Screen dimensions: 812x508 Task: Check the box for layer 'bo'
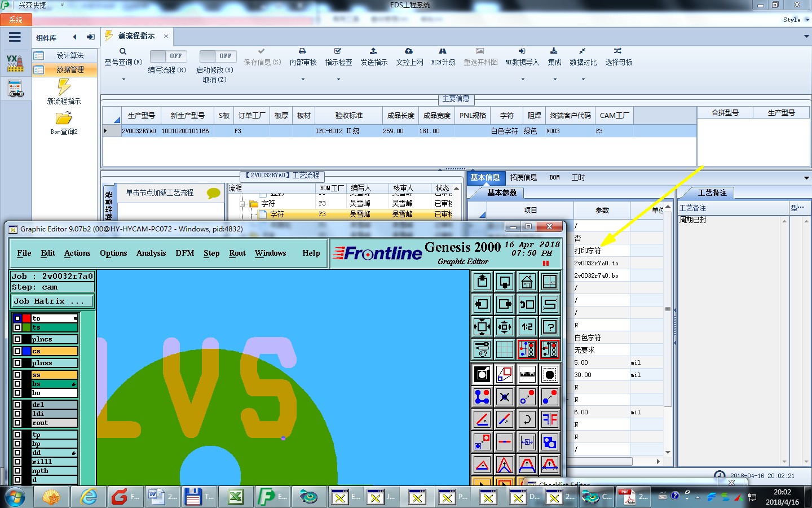[x=17, y=393]
